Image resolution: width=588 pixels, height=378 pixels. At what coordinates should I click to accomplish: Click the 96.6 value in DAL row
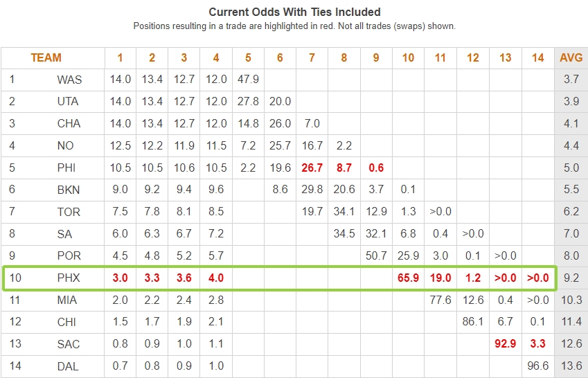point(537,366)
